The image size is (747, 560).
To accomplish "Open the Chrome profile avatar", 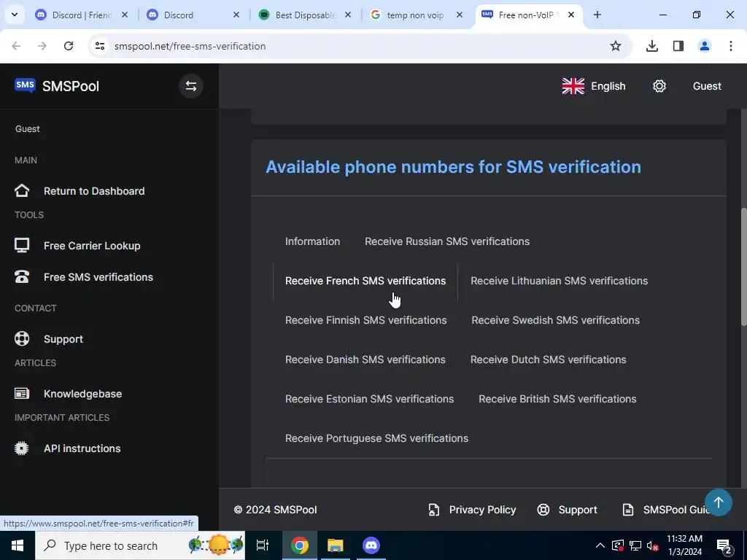I will 705,46.
